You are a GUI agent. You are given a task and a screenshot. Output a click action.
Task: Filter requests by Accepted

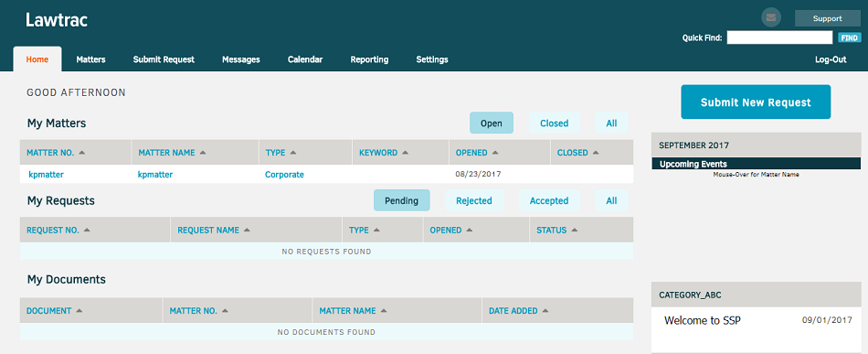click(549, 200)
